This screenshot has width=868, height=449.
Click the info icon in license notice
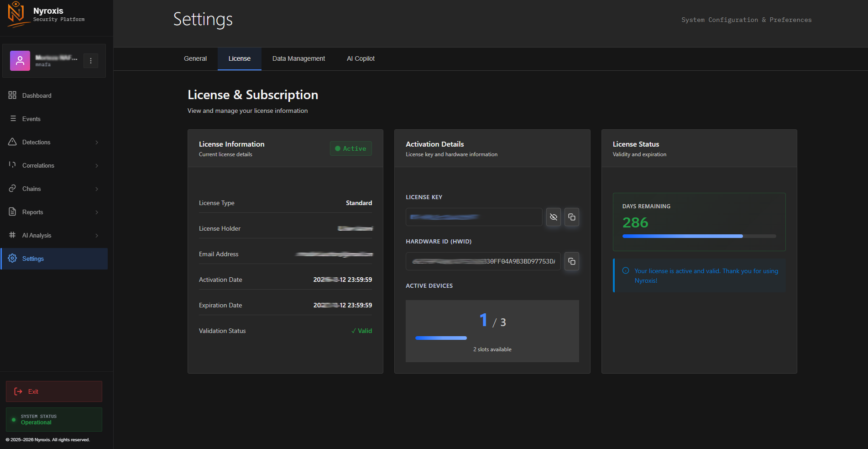[626, 270]
